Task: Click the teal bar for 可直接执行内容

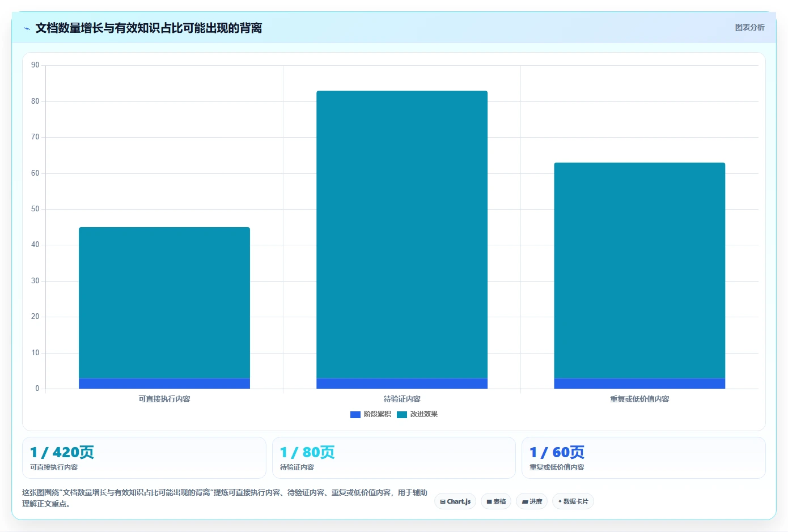Action: tap(164, 303)
